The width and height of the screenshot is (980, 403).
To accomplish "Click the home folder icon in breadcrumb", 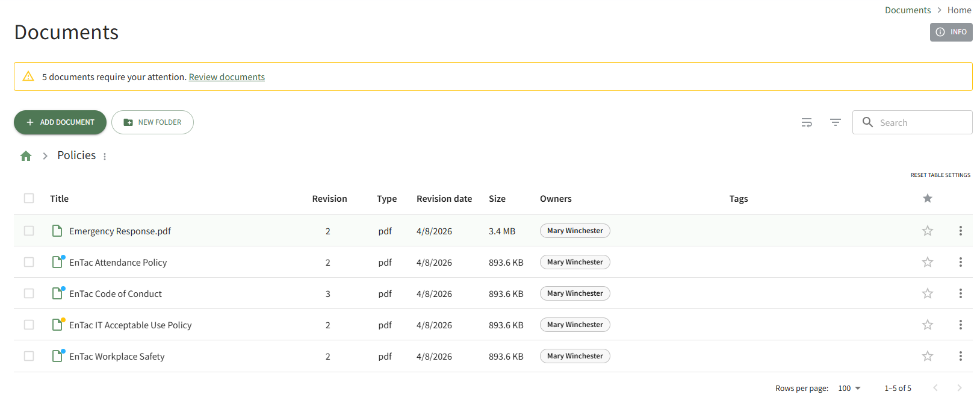I will 26,156.
